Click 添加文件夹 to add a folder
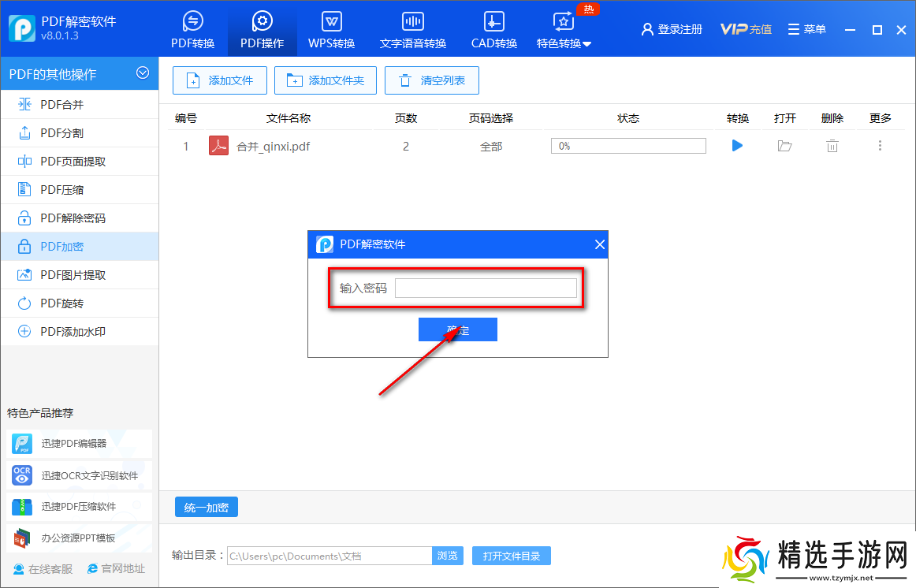 pos(325,80)
